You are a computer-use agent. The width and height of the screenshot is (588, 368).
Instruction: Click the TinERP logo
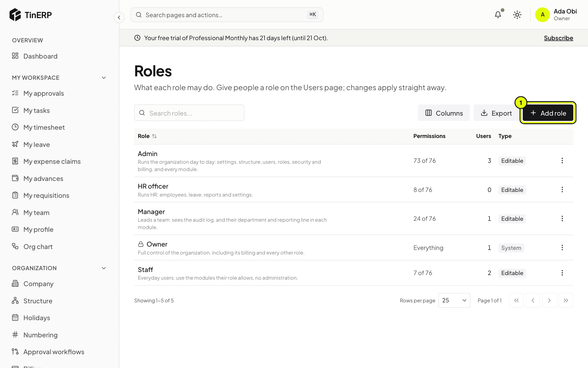[31, 15]
